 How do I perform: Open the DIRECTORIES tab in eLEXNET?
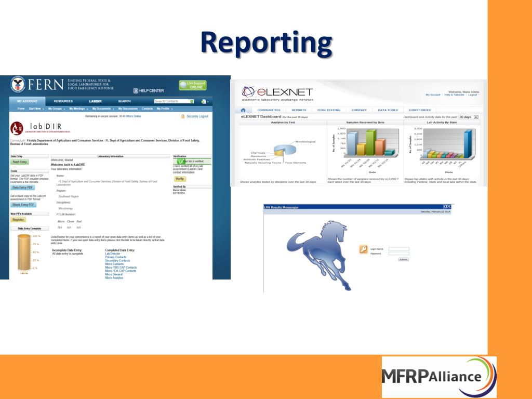pos(420,110)
